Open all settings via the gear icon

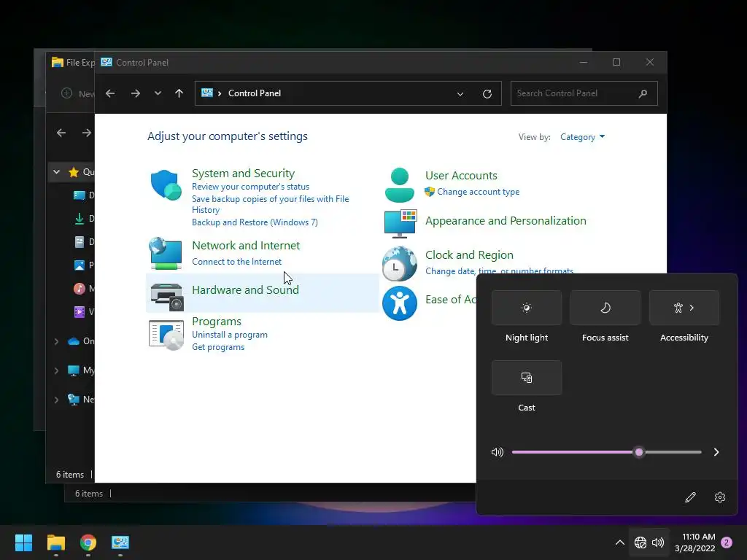click(720, 497)
